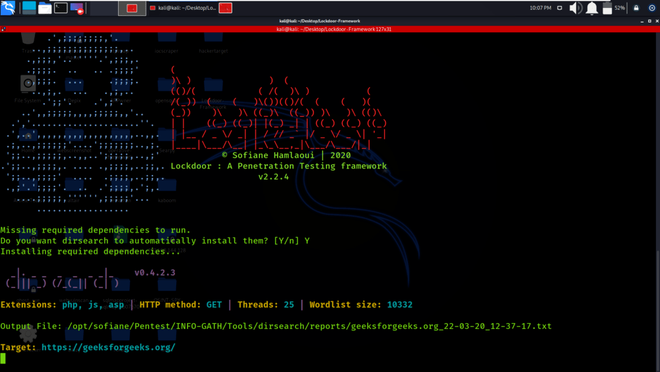The width and height of the screenshot is (660, 372).
Task: Click the dirsearch output file path
Action: [309, 326]
